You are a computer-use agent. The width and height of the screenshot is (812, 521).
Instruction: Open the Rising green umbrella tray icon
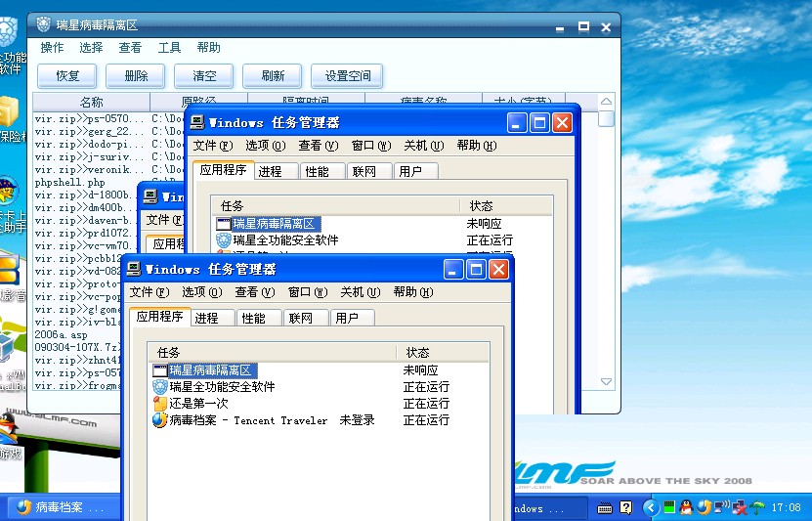pyautogui.click(x=757, y=507)
